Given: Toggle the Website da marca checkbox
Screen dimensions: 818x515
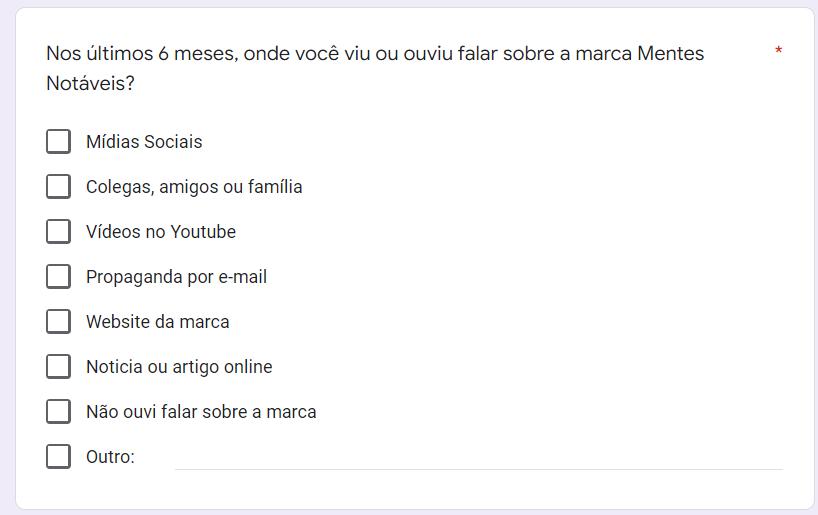Looking at the screenshot, I should point(58,321).
